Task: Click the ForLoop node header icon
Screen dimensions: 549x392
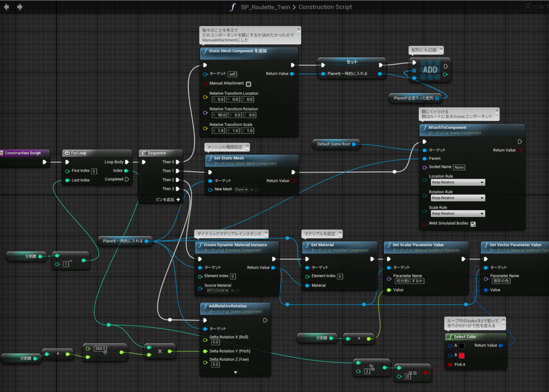Action: point(67,153)
